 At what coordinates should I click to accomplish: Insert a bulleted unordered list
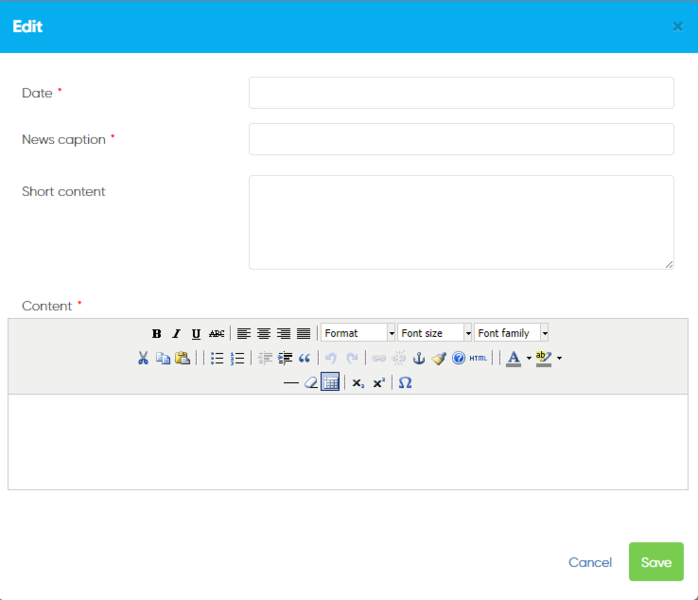tap(217, 358)
